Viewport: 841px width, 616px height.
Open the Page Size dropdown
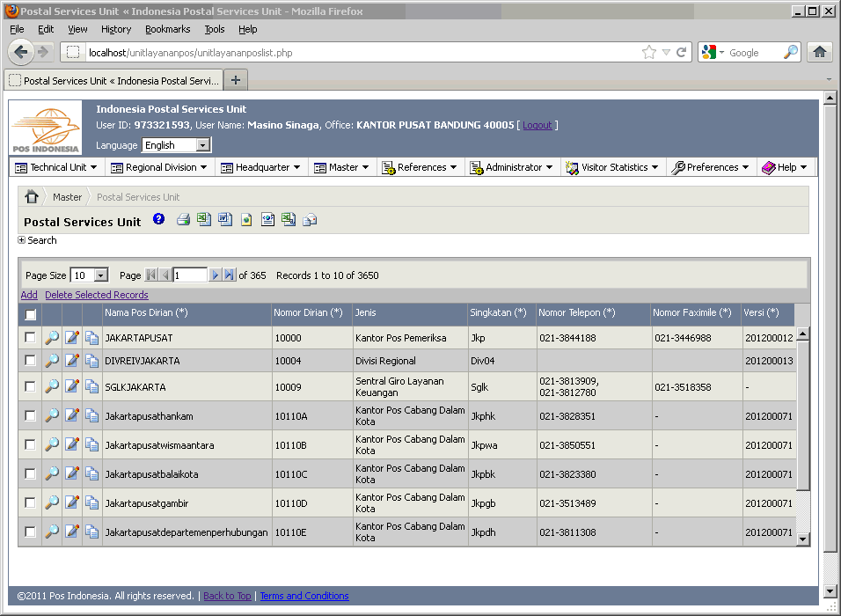pos(100,275)
